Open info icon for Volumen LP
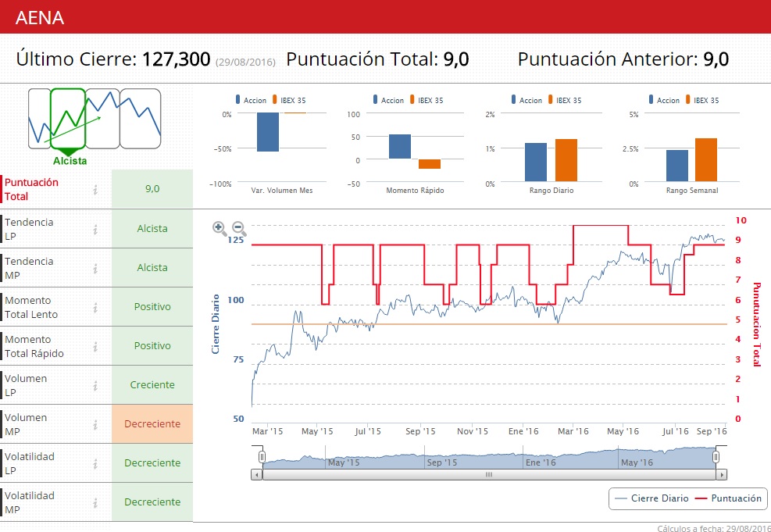The image size is (771, 532). 95,385
